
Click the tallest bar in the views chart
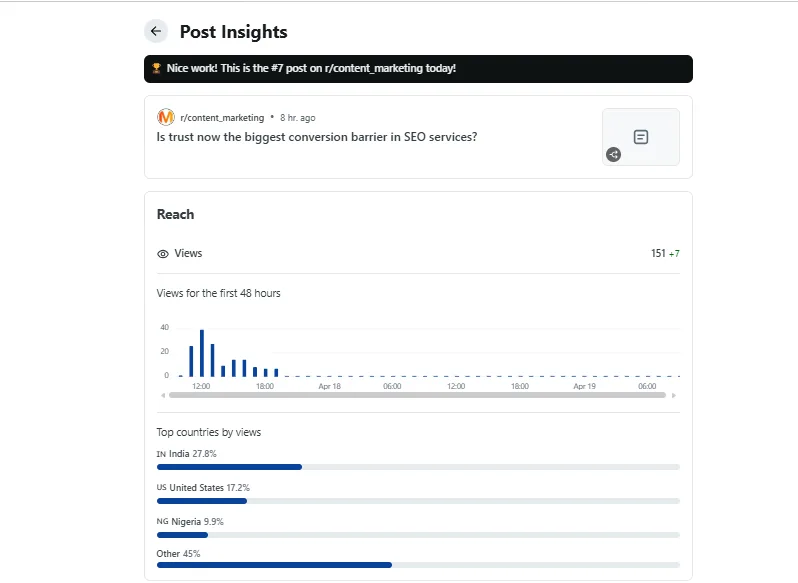202,352
